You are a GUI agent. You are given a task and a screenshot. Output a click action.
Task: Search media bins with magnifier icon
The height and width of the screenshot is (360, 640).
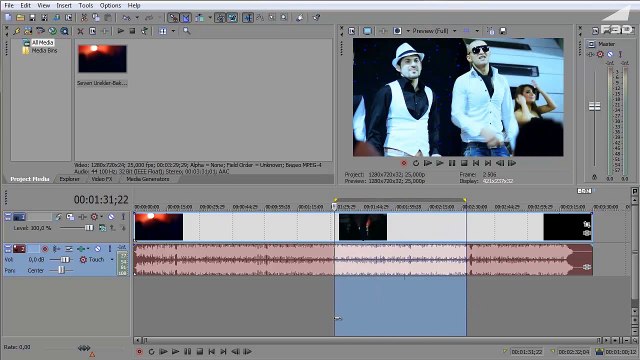pyautogui.click(x=187, y=31)
